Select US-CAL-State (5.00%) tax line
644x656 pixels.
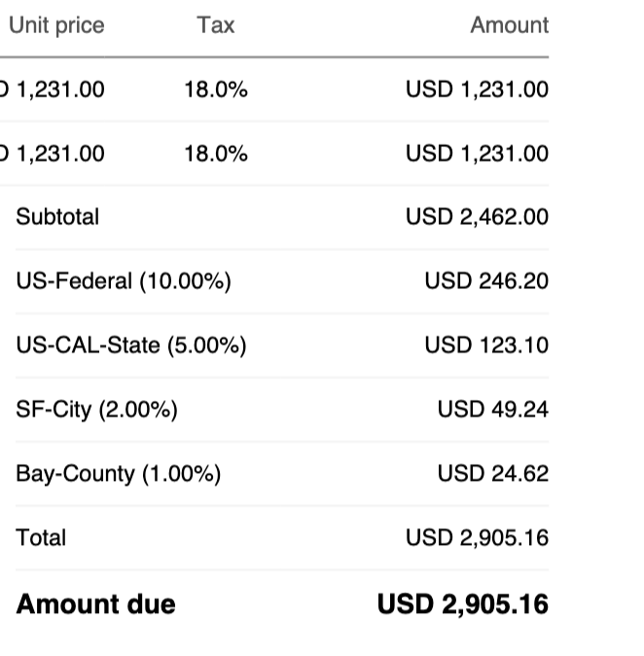click(x=130, y=346)
